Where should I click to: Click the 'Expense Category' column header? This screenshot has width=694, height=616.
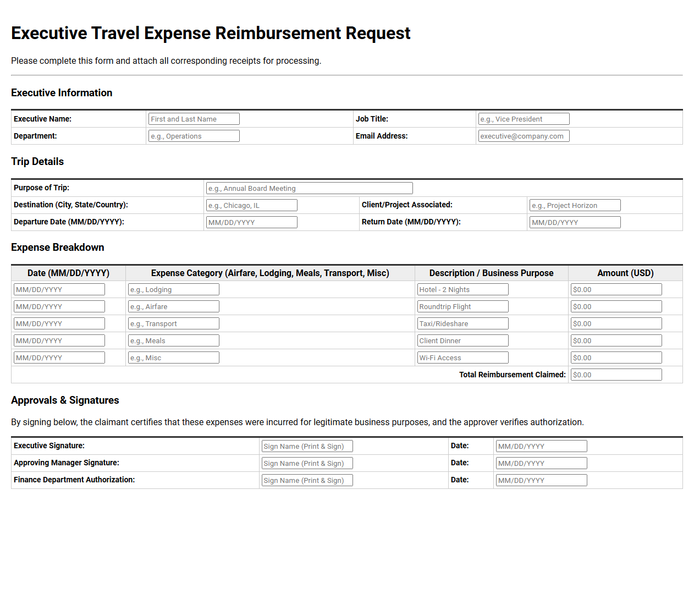tap(270, 273)
